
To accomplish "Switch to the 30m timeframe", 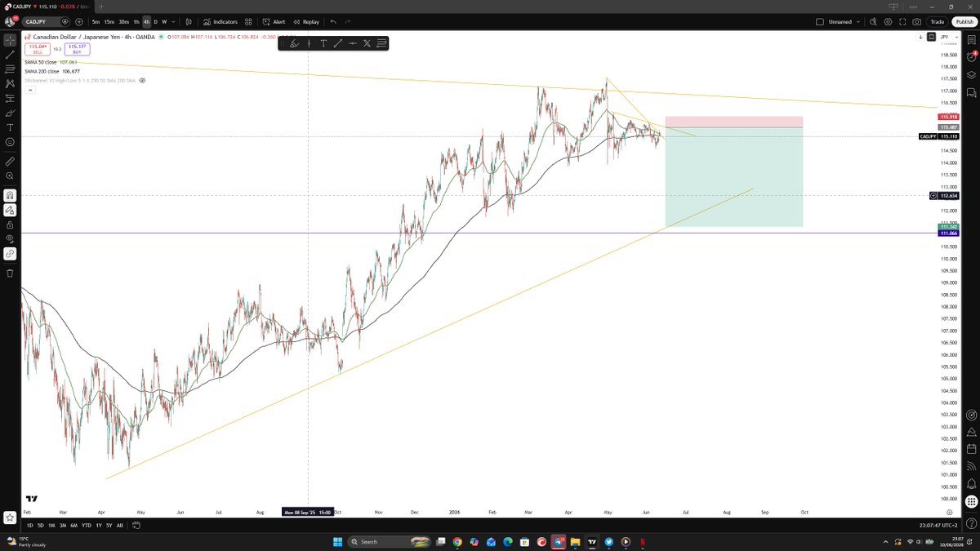I will coord(123,22).
